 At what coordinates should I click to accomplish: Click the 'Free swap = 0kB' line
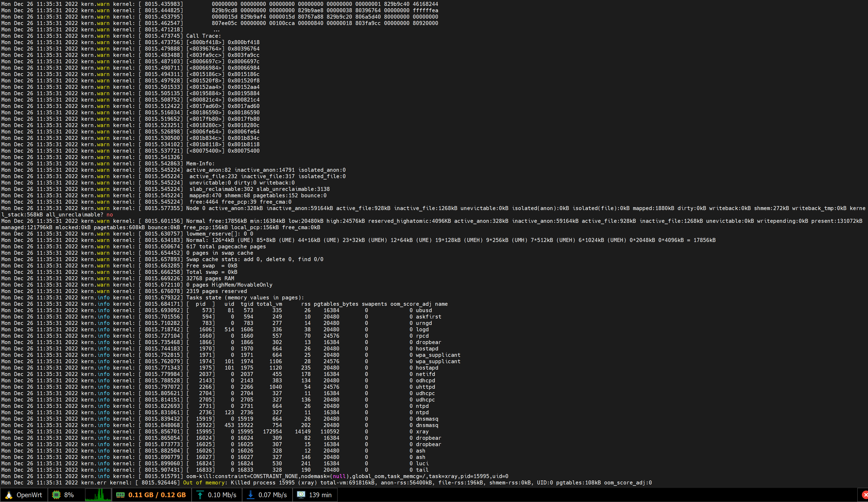coord(212,266)
